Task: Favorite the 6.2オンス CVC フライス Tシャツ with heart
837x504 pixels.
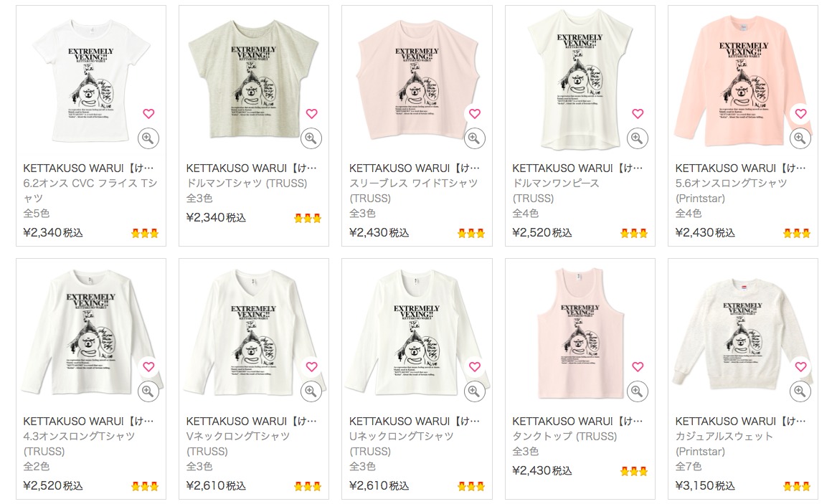Action: click(148, 113)
